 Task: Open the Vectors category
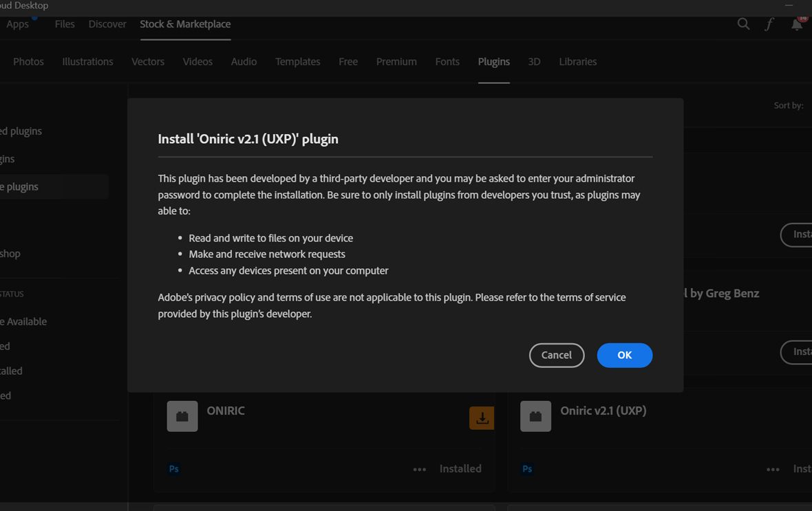[147, 62]
